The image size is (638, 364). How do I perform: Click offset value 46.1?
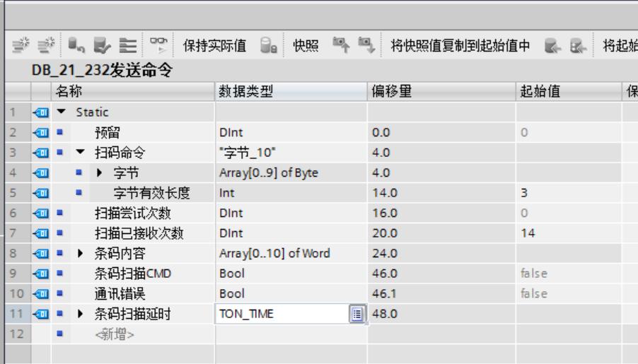(x=383, y=293)
